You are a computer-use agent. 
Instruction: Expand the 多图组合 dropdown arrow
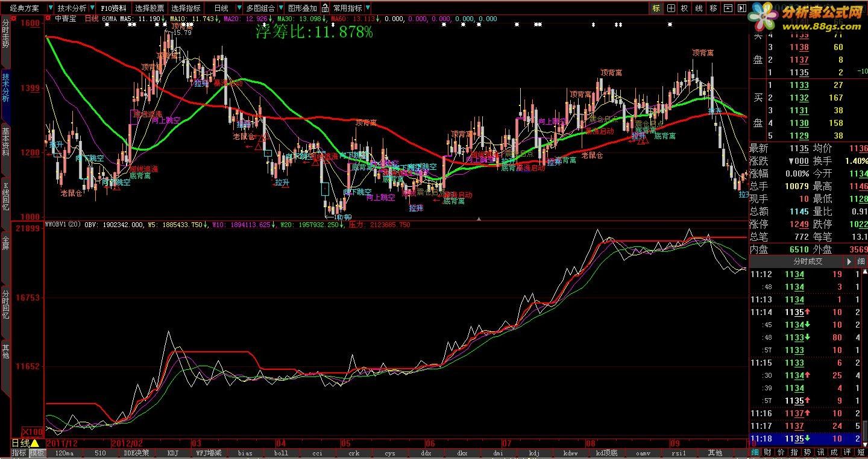pyautogui.click(x=281, y=8)
